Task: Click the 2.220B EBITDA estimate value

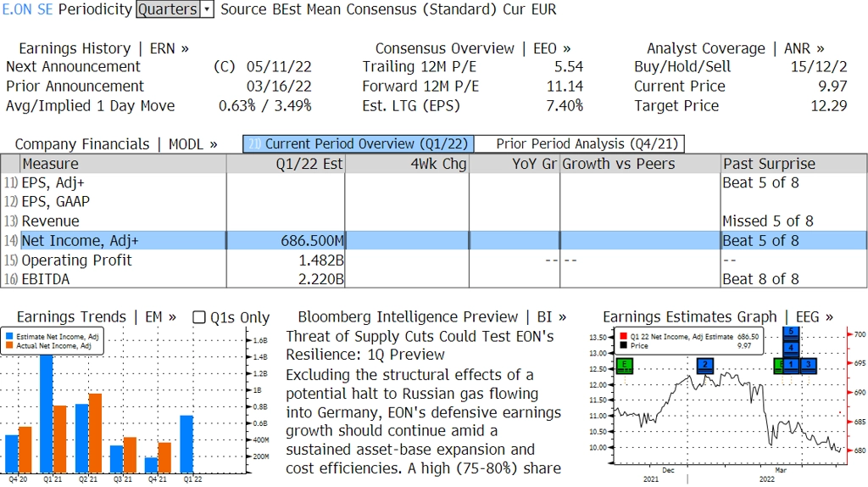Action: coord(321,279)
